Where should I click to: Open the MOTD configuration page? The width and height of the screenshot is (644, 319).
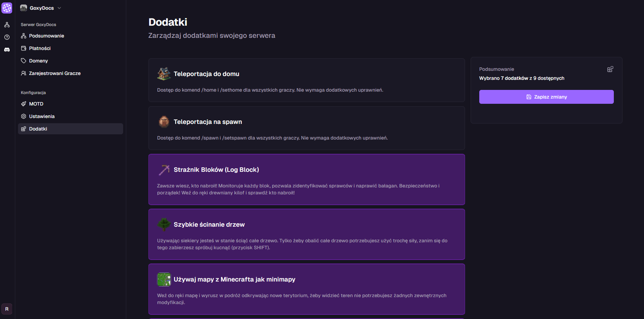(x=36, y=104)
